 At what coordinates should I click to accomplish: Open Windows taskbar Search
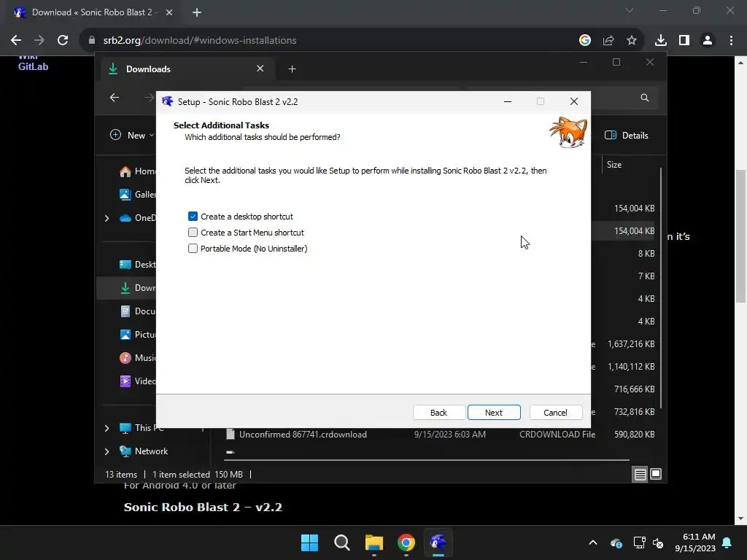tap(342, 542)
